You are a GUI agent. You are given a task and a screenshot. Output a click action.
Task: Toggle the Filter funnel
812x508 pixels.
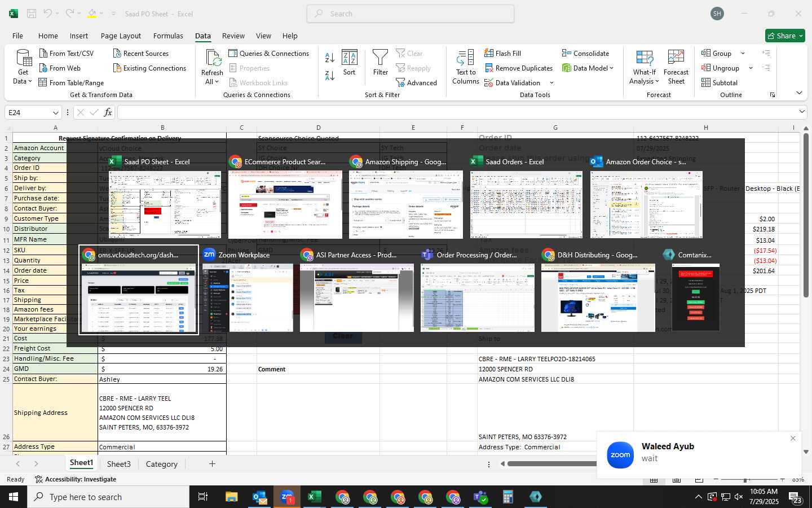(x=381, y=63)
